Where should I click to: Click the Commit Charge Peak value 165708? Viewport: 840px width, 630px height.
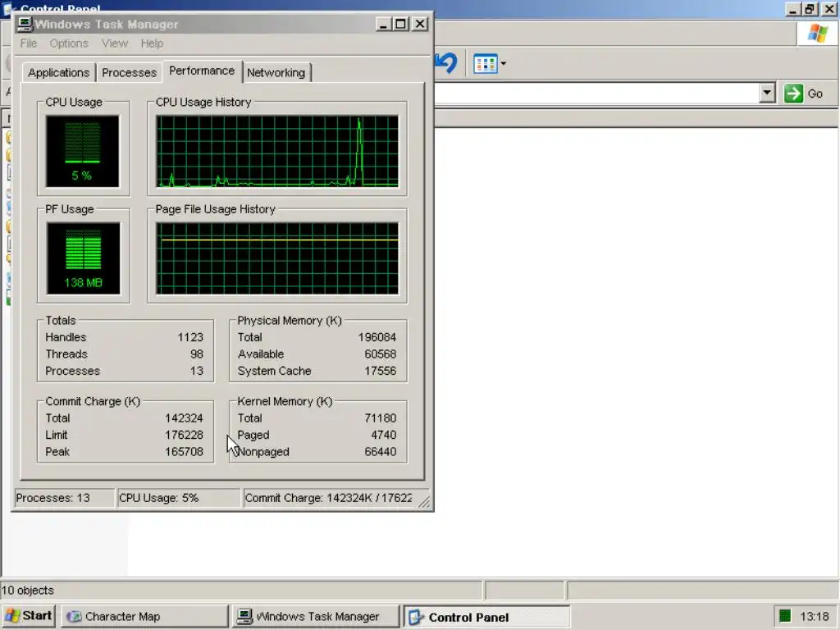(185, 452)
